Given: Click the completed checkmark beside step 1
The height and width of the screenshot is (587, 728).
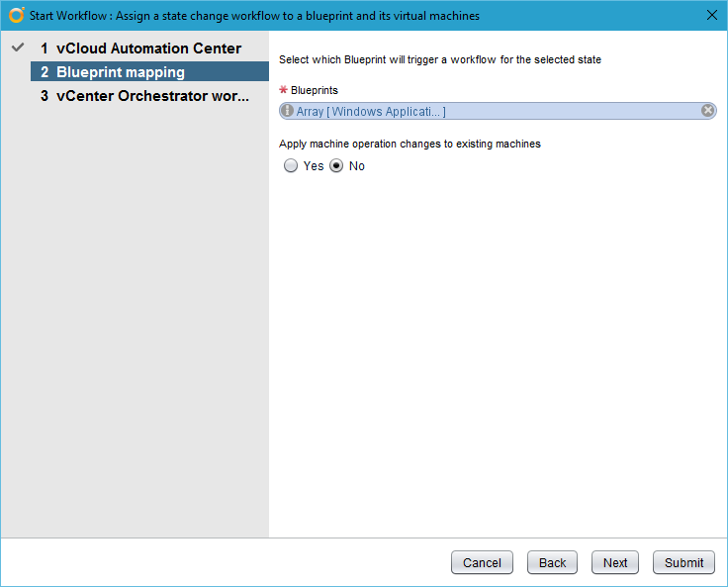Looking at the screenshot, I should pos(17,48).
